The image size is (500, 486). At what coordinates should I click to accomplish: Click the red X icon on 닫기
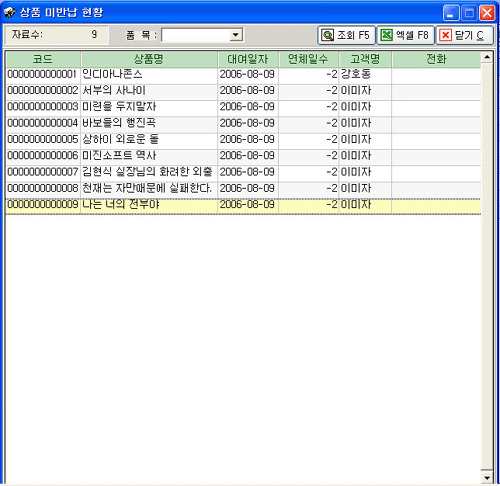(446, 35)
